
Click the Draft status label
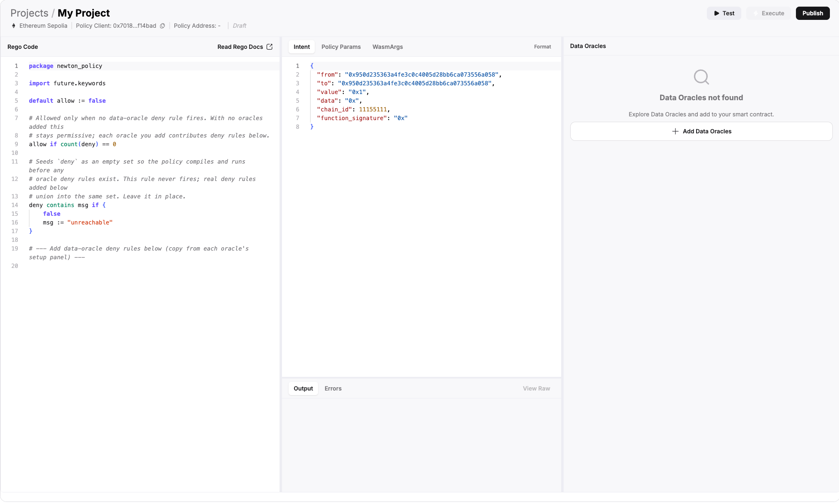[239, 26]
